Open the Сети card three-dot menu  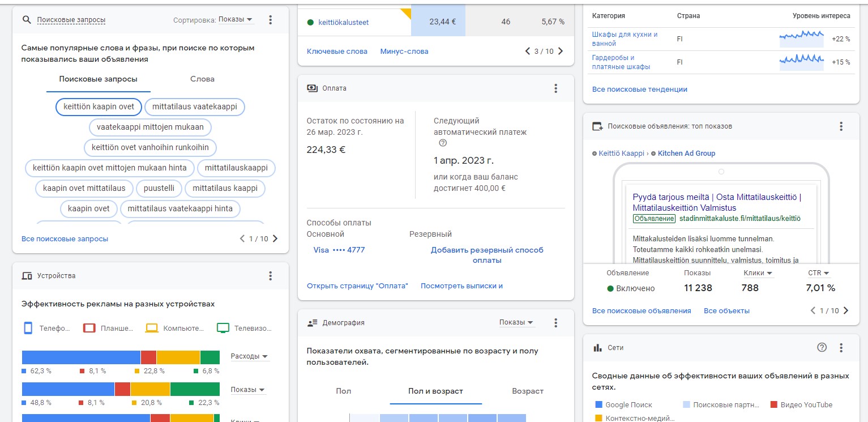click(841, 348)
